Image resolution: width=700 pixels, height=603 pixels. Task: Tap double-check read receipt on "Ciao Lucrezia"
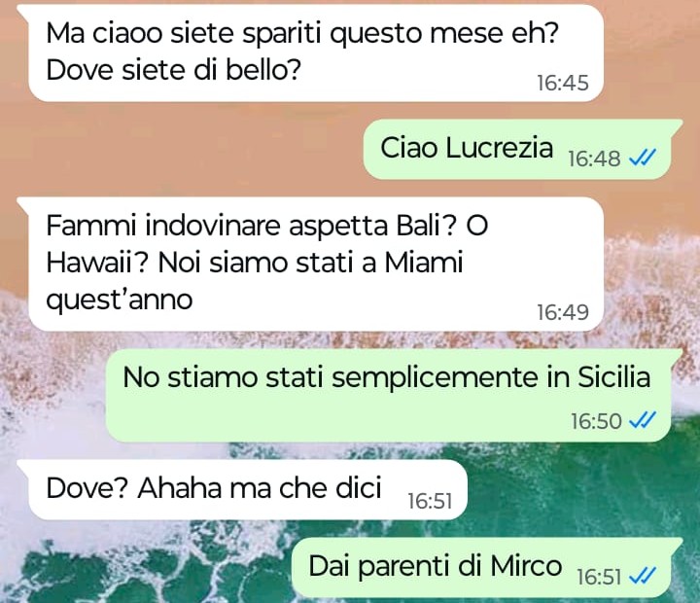(x=643, y=158)
